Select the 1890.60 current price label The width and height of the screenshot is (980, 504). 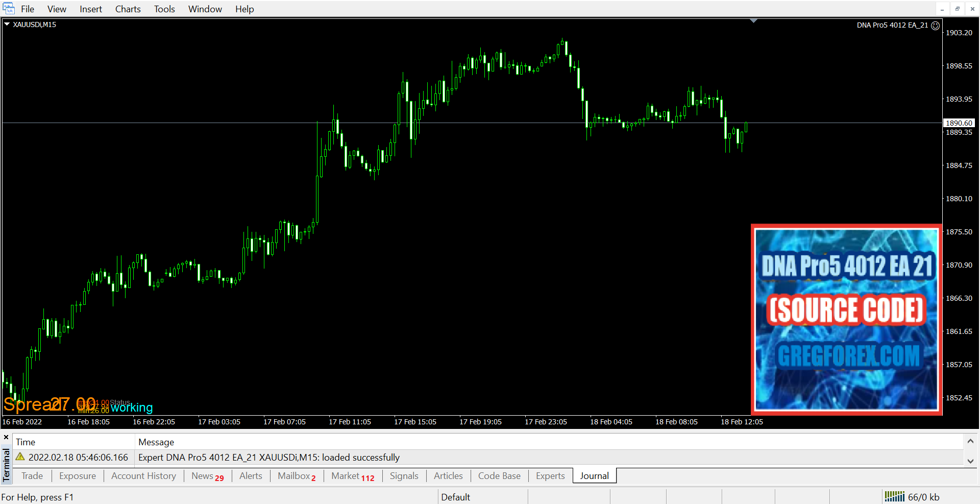click(x=959, y=123)
